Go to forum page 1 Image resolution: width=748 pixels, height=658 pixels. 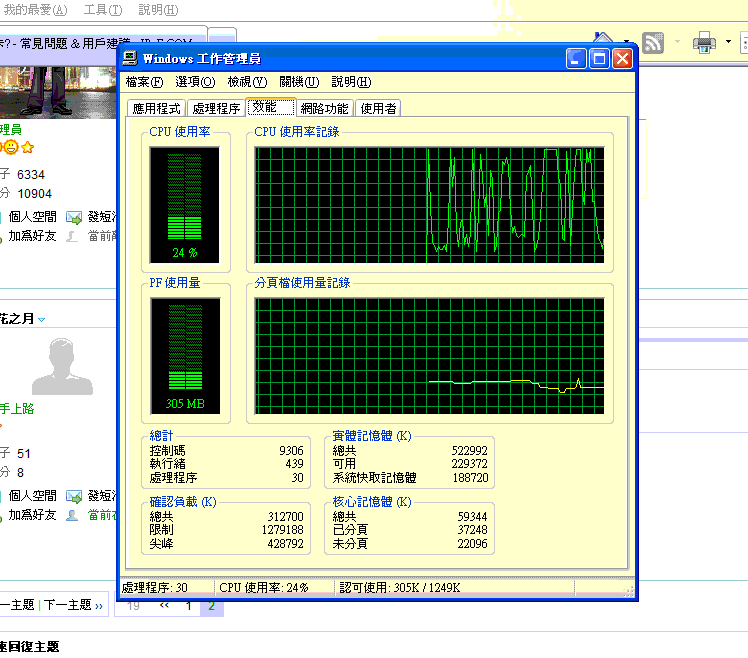tap(189, 606)
